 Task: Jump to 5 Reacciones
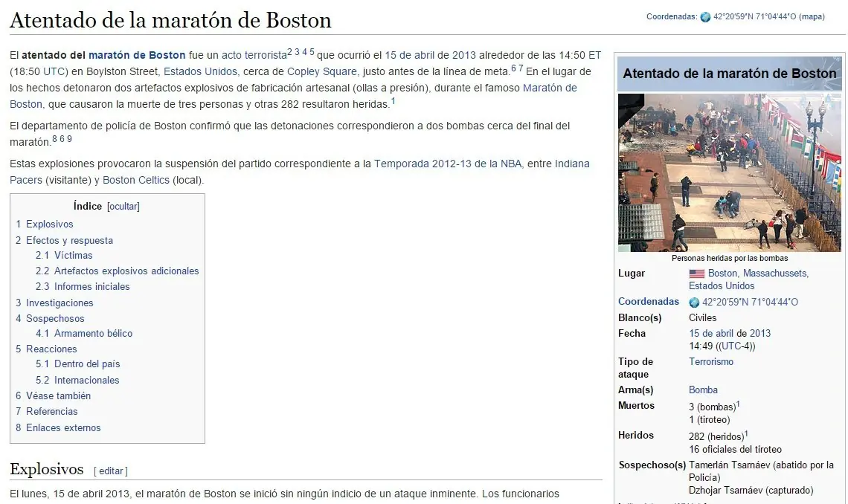46,349
